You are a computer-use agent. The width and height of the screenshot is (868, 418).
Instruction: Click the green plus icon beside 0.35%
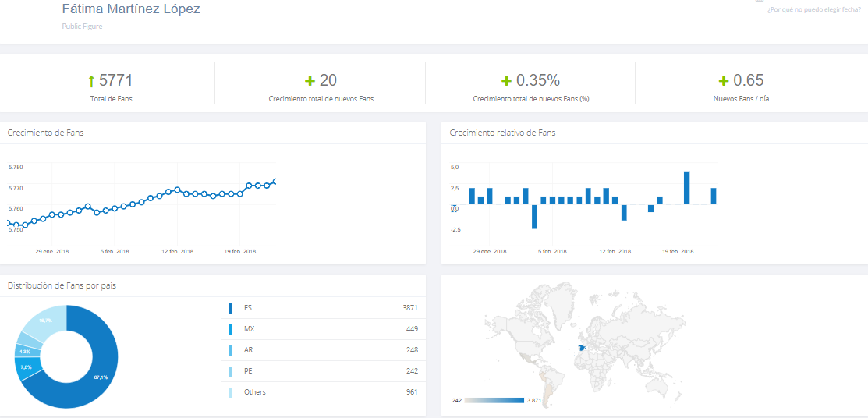point(506,81)
